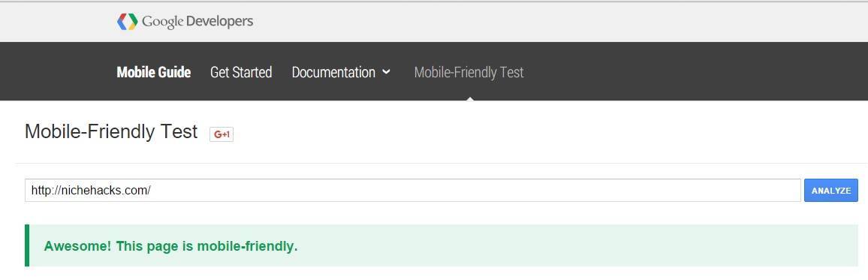This screenshot has width=868, height=280.
Task: Expand the Documentation dropdown chevron
Action: tap(387, 72)
